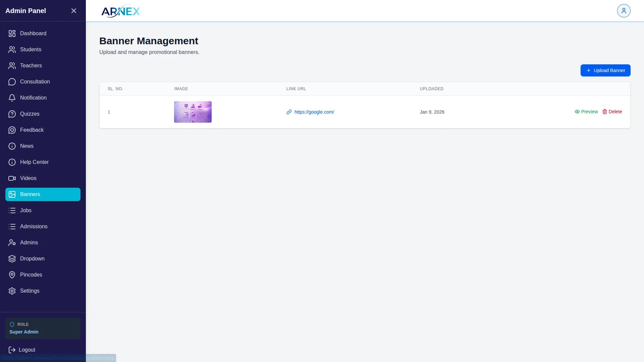This screenshot has width=644, height=362.
Task: Click the Notification bell icon
Action: (x=12, y=98)
